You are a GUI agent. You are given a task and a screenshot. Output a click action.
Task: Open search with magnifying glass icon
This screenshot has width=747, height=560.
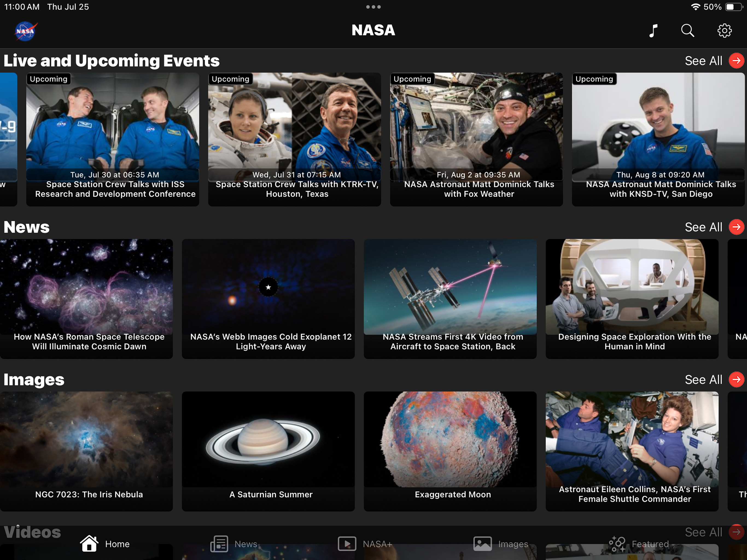[x=687, y=31]
